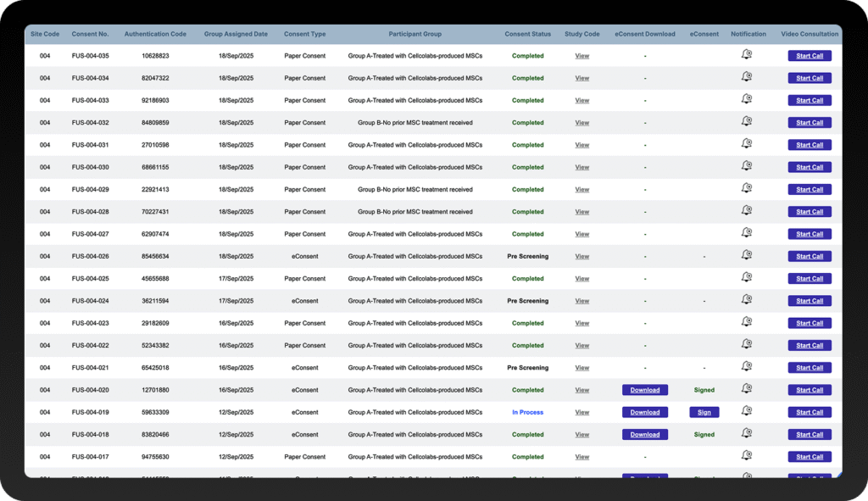This screenshot has width=868, height=501.
Task: Click the notification bell for FUS-004-029
Action: tap(747, 189)
